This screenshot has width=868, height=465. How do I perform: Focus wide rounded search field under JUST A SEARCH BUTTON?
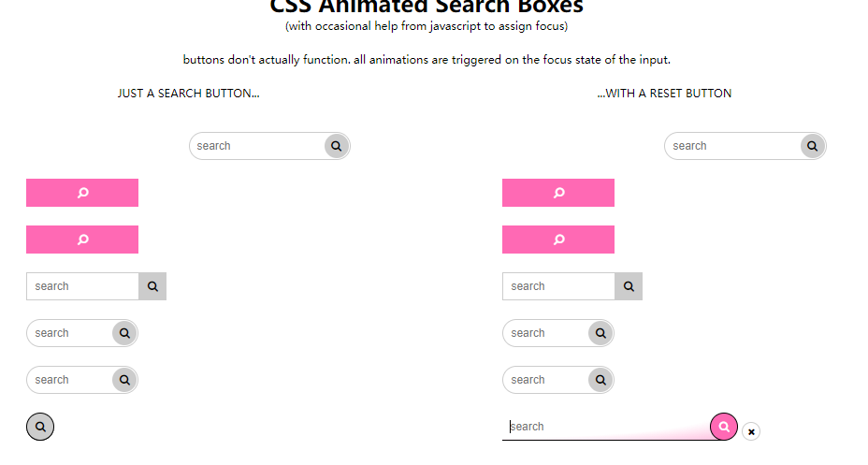pos(257,146)
